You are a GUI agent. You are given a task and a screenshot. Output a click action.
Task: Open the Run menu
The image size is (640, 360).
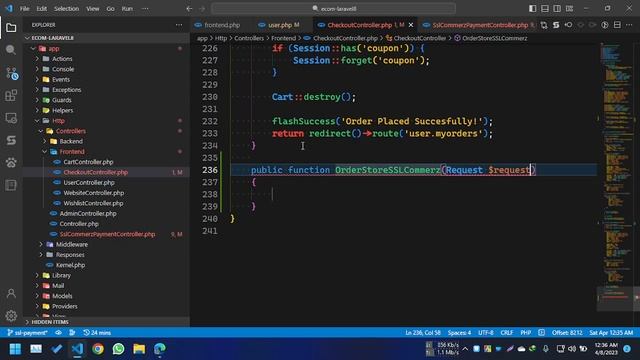click(127, 9)
